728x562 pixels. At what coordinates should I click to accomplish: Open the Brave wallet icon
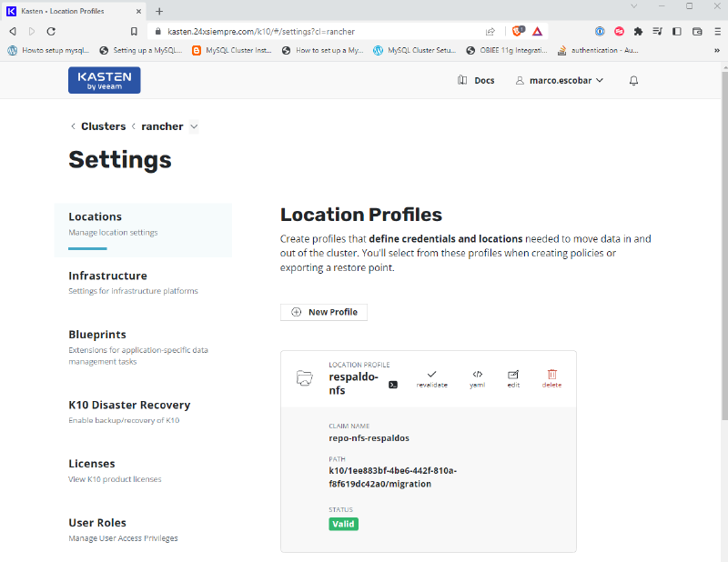click(x=697, y=31)
